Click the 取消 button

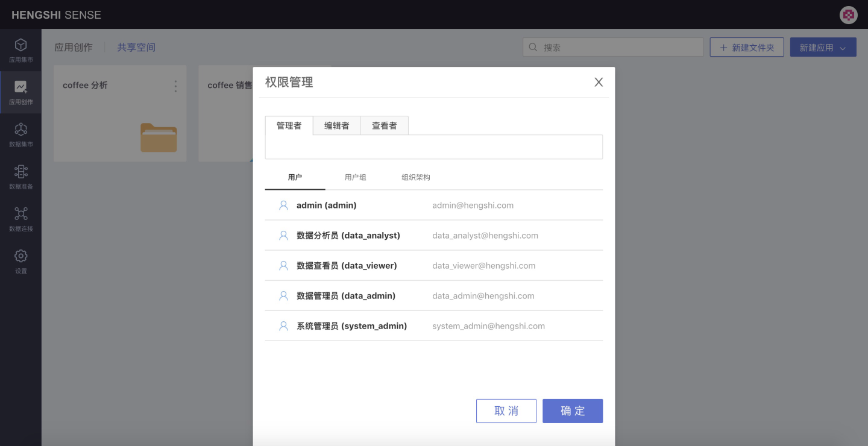click(x=506, y=411)
